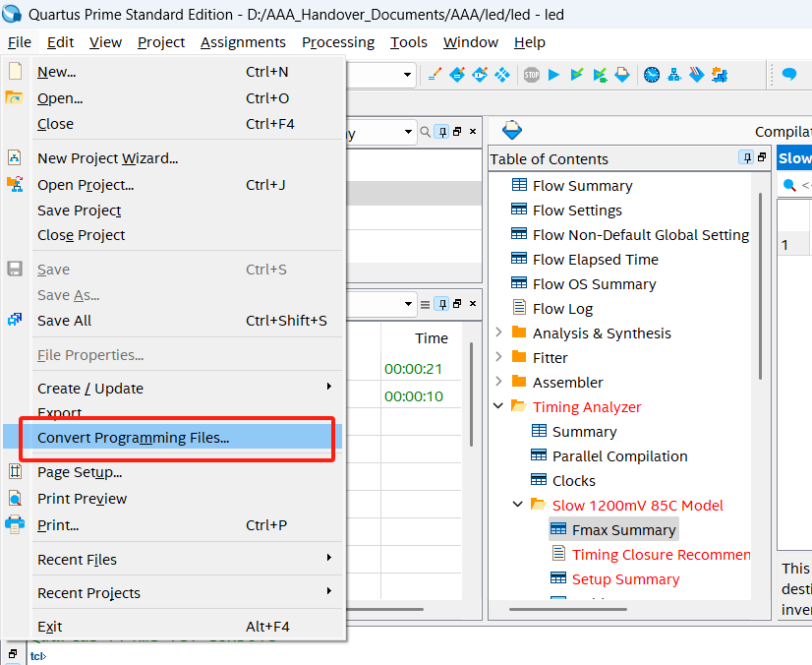Open the tasks panel flow dropdown
812x665 pixels.
(408, 304)
